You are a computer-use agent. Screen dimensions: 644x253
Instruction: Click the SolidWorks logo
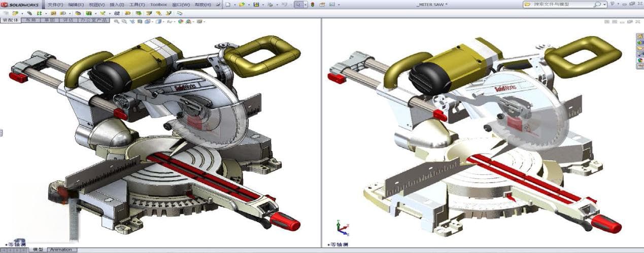tap(20, 5)
